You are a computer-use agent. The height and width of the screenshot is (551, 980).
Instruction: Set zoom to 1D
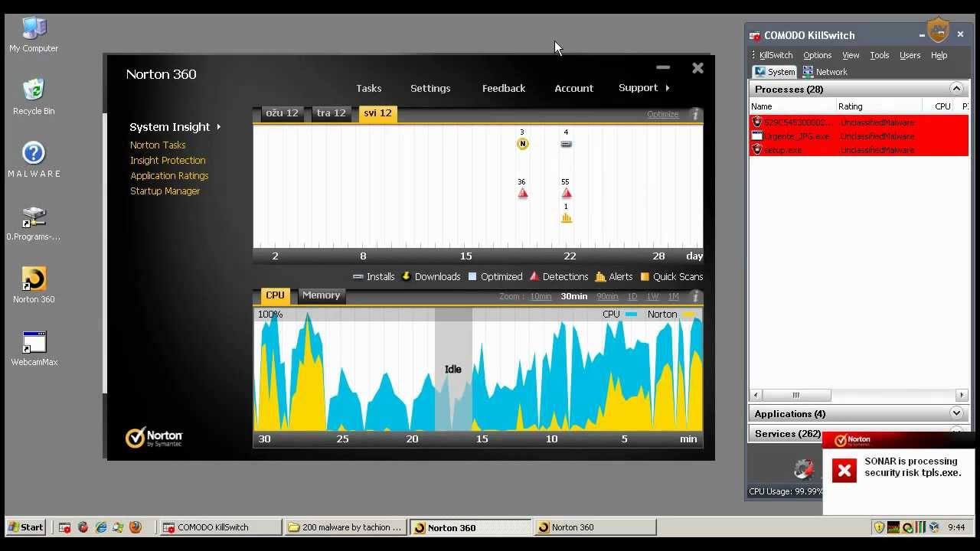632,296
